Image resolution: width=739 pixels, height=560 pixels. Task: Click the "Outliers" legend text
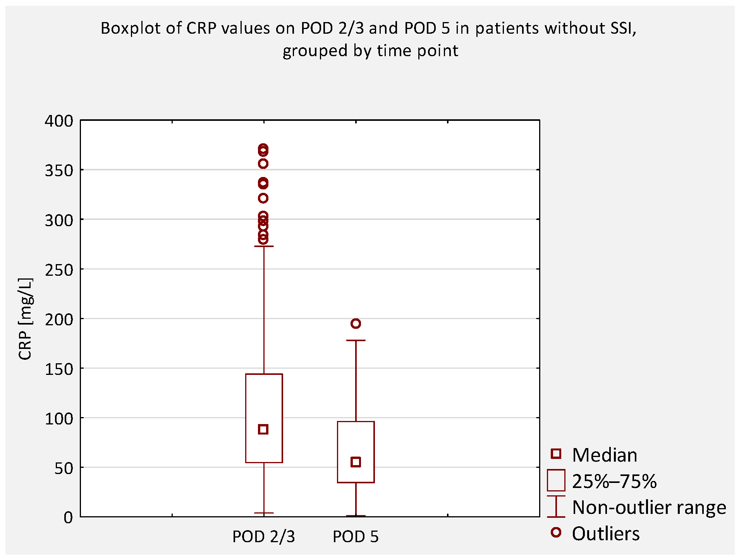606,533
